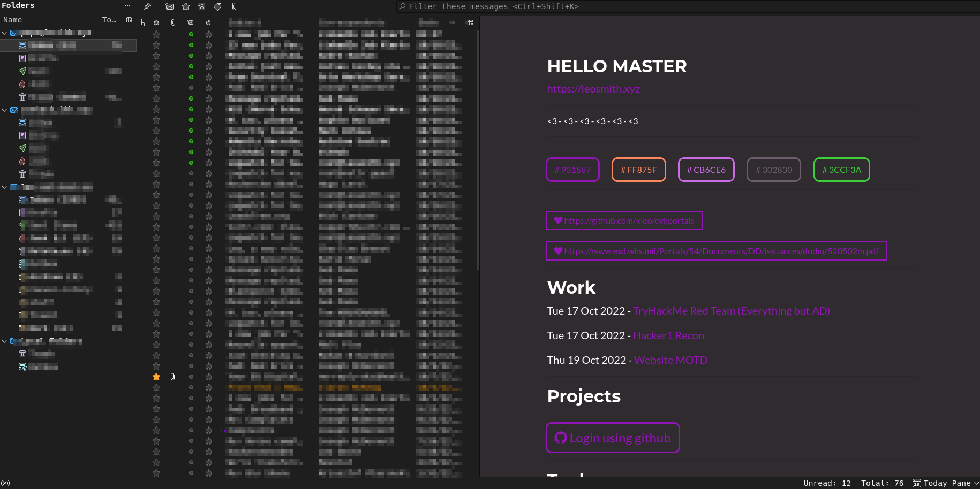Click the message list column picker icon

pyautogui.click(x=470, y=22)
